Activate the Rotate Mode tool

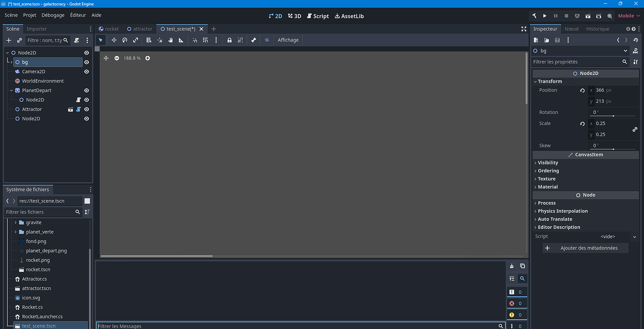125,40
